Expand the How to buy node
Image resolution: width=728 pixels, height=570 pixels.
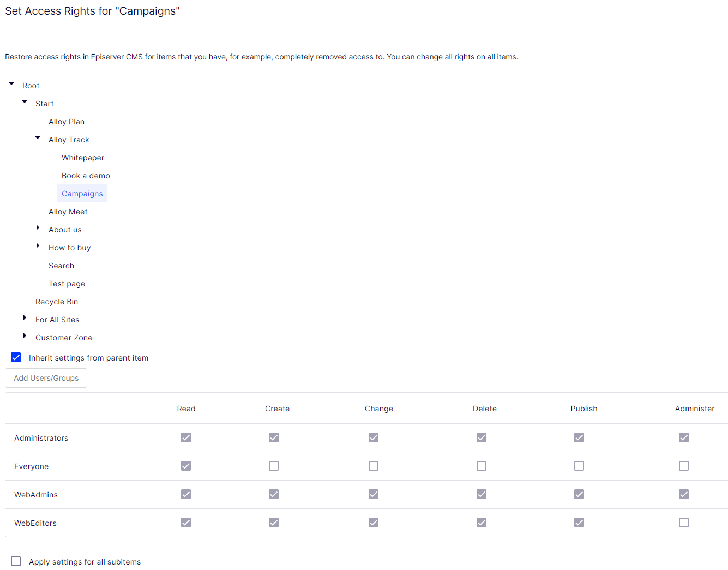pyautogui.click(x=37, y=245)
